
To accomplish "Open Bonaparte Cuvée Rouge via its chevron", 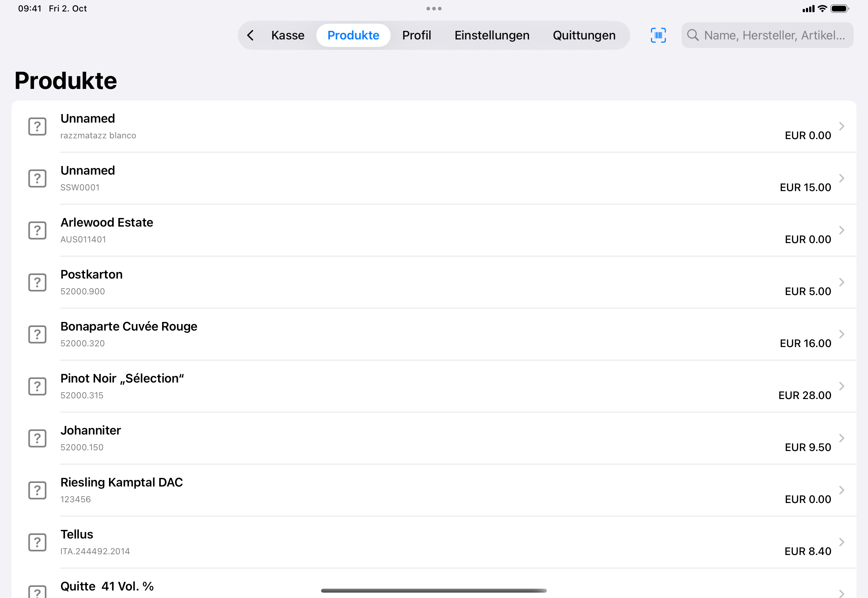I will (842, 334).
